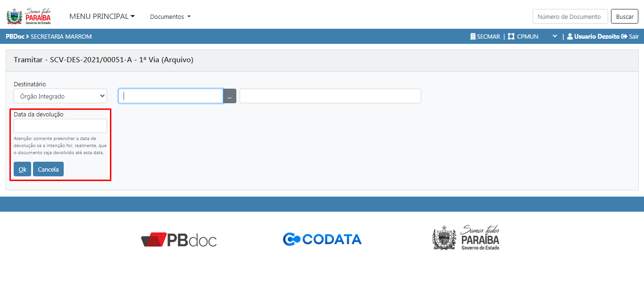644x289 pixels.
Task: Expand the CPMUN lotação chevron dropdown
Action: pyautogui.click(x=555, y=36)
